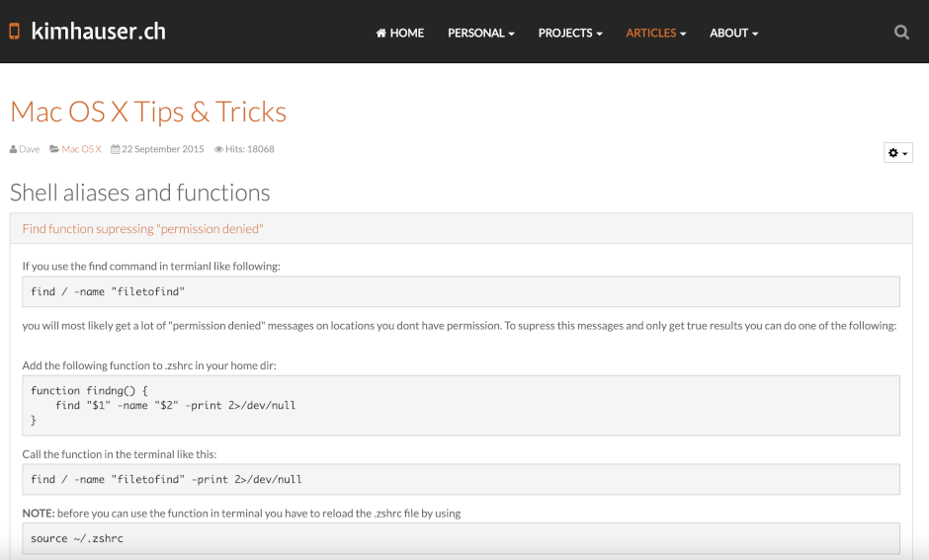Open the gear options dropdown
Screen dimensions: 929x560
(897, 153)
